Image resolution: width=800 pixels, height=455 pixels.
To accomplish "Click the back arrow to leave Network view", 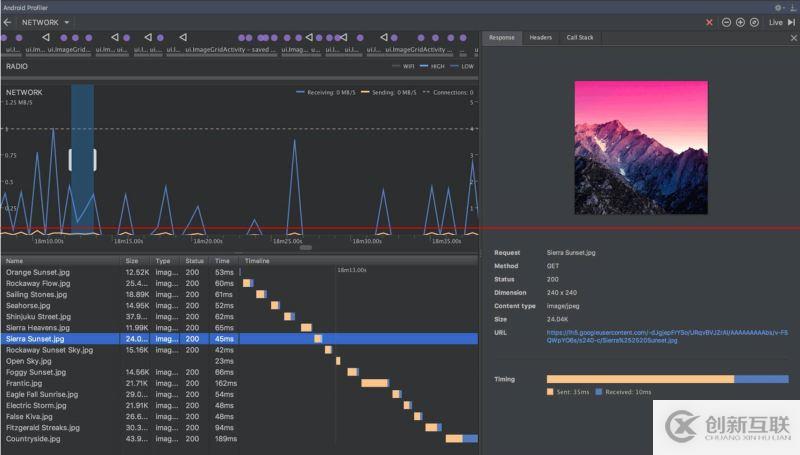I will 7,21.
